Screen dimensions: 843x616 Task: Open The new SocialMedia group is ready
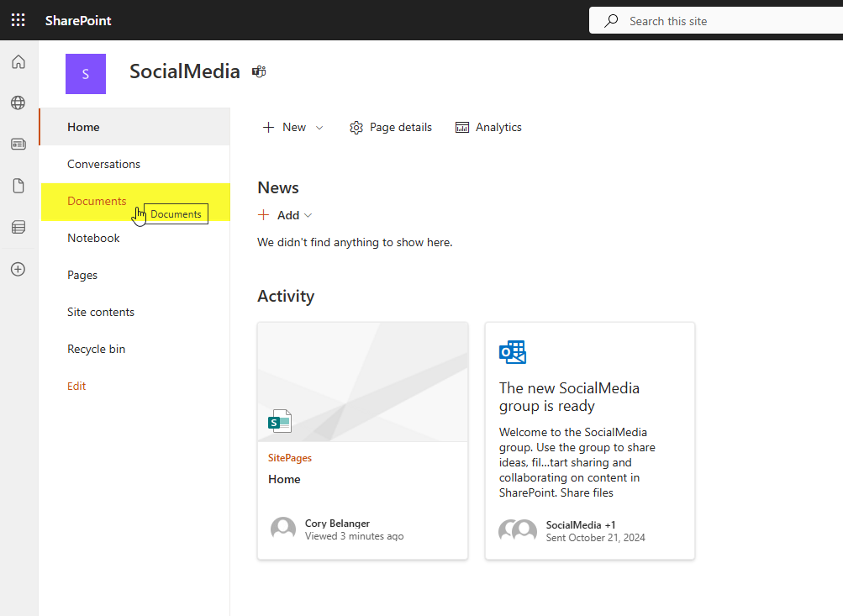click(x=569, y=397)
